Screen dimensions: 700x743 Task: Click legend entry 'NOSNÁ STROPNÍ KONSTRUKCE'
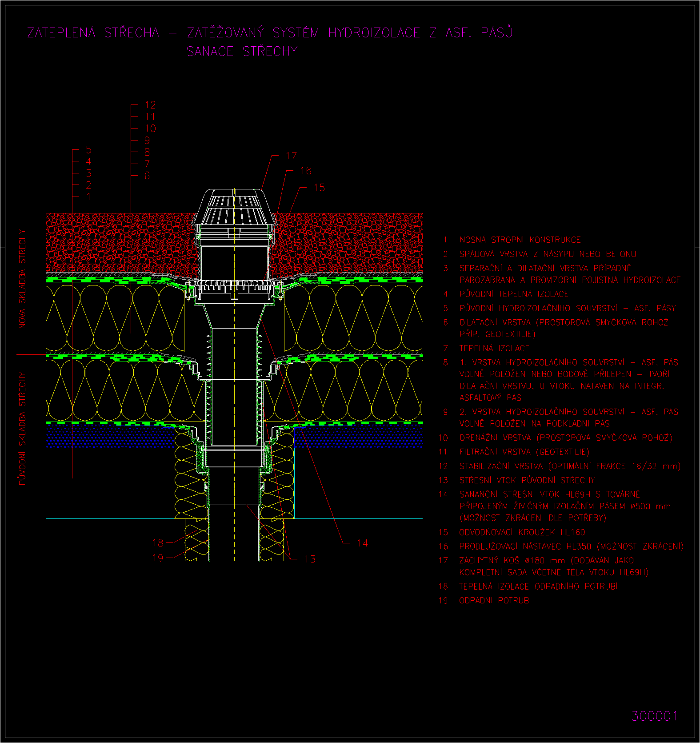click(520, 240)
